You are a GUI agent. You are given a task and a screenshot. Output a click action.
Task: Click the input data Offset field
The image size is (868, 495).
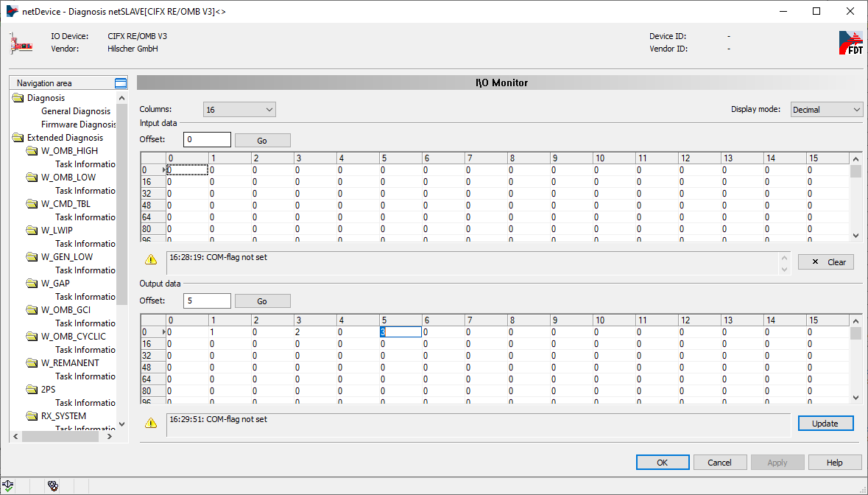[207, 140]
